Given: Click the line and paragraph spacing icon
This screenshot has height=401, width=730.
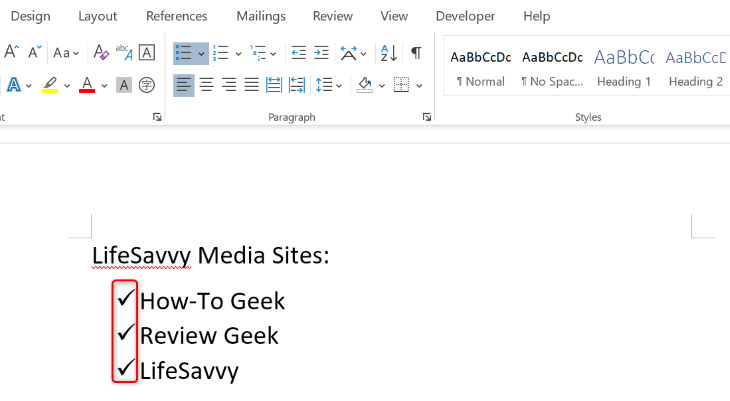Looking at the screenshot, I should pyautogui.click(x=324, y=85).
